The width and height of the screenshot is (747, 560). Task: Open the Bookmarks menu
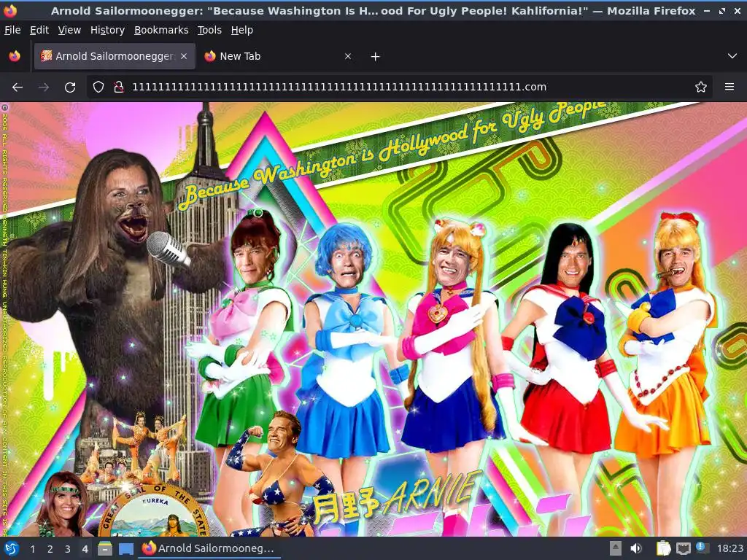point(161,30)
